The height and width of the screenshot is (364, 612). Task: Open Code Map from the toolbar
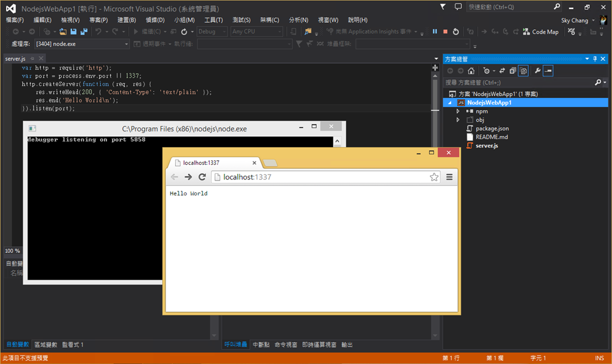pyautogui.click(x=541, y=32)
